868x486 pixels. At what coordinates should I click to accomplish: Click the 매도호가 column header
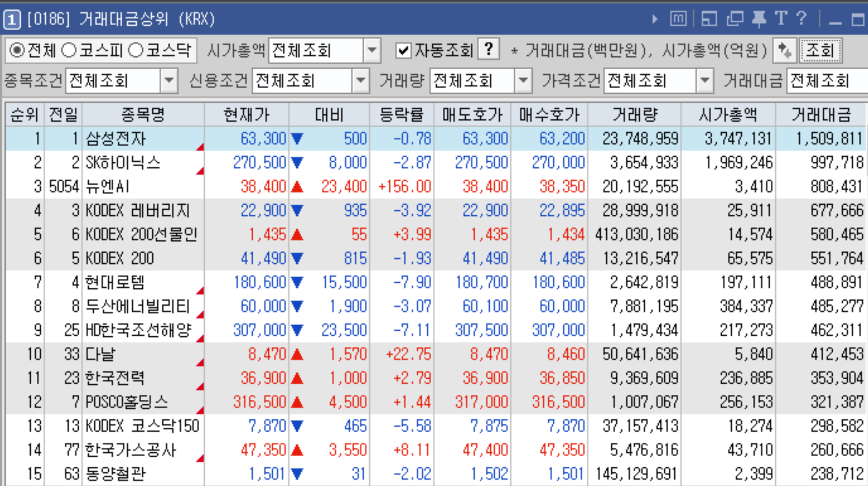[472, 115]
